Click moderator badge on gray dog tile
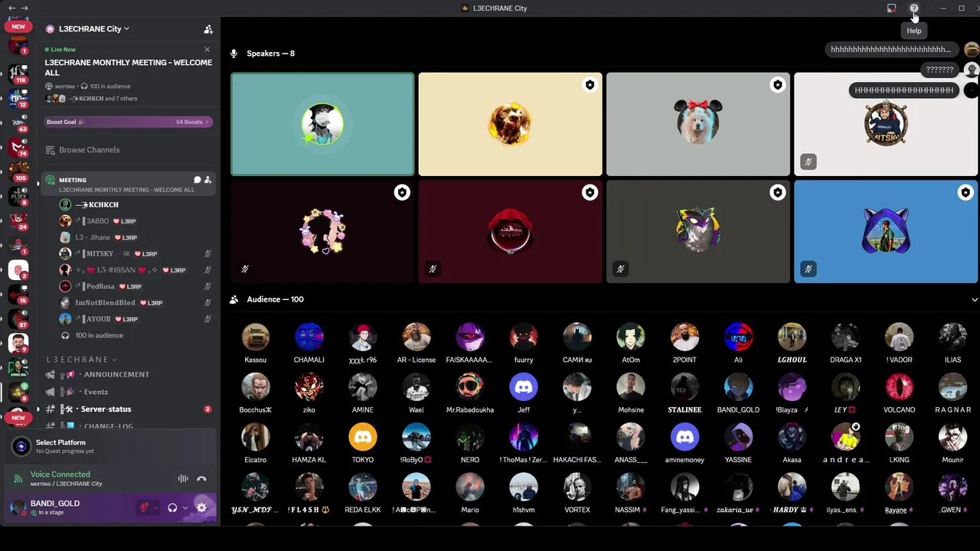The image size is (980, 551). click(x=777, y=85)
